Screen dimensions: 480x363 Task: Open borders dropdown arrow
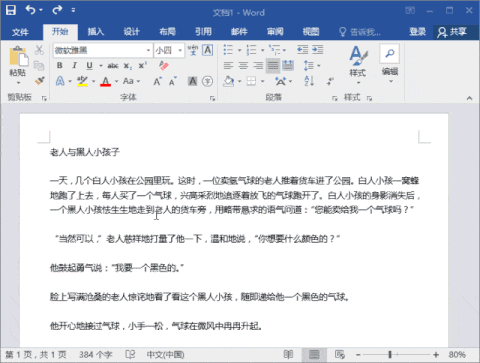tap(262, 81)
